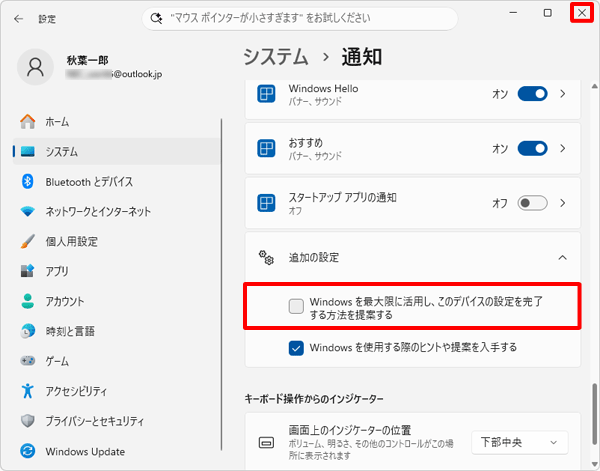Click the back arrow icon
600x471 pixels.
(x=18, y=19)
